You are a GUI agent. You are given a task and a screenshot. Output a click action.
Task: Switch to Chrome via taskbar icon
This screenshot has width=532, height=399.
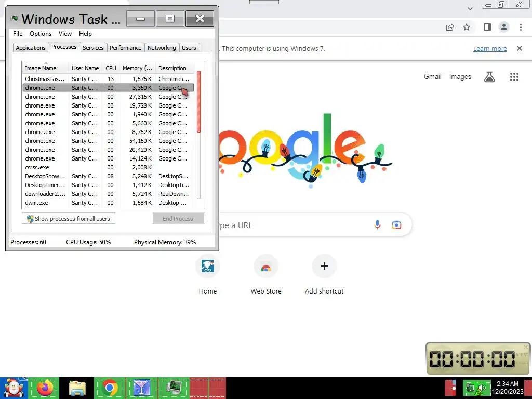[x=110, y=388]
